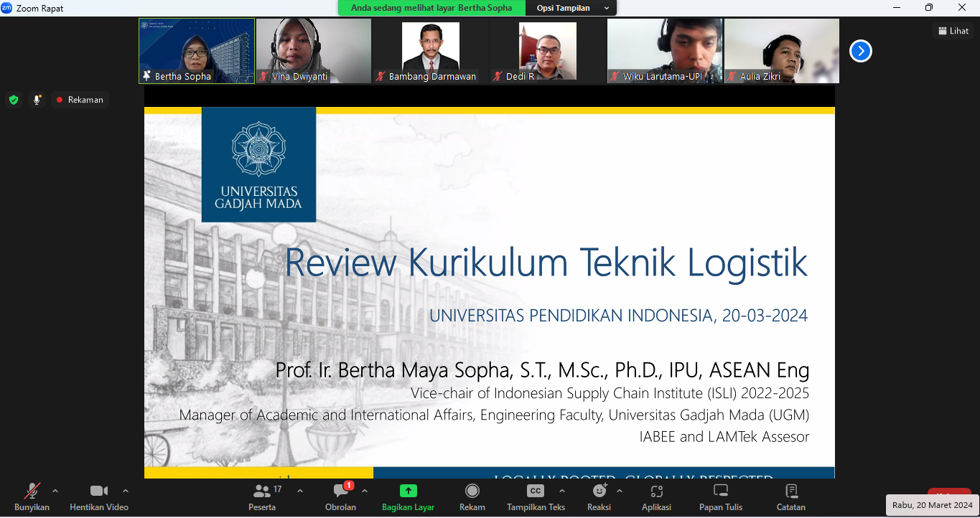Select Aulia Zikri's video thumbnail
The image size is (980, 518).
[x=782, y=51]
